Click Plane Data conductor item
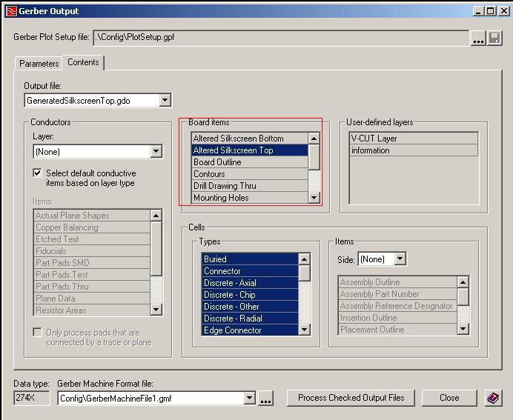This screenshot has width=513, height=420. [x=92, y=298]
